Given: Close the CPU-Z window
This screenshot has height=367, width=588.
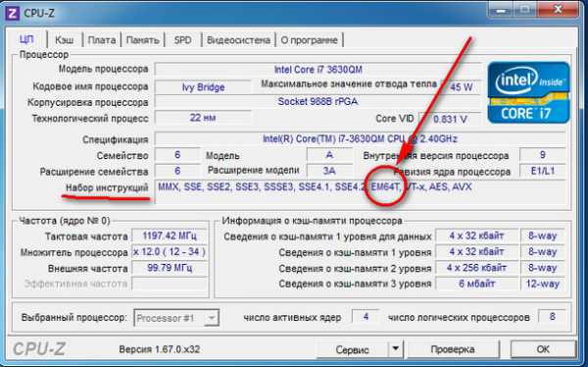Looking at the screenshot, I should click(x=558, y=10).
